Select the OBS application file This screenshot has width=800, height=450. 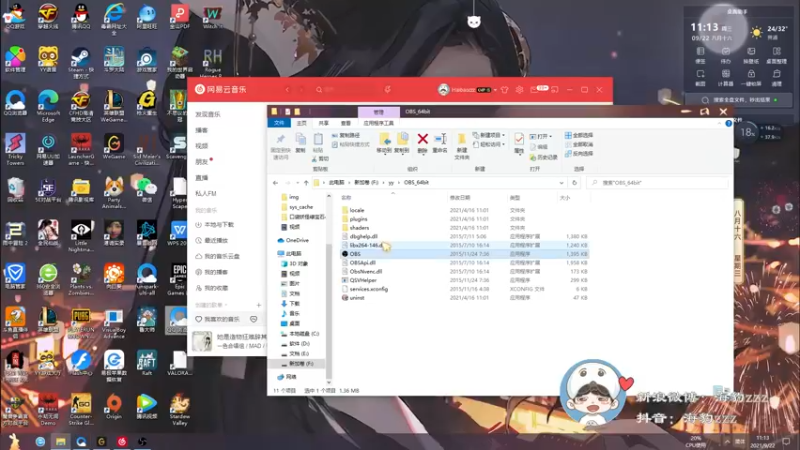coord(464,254)
